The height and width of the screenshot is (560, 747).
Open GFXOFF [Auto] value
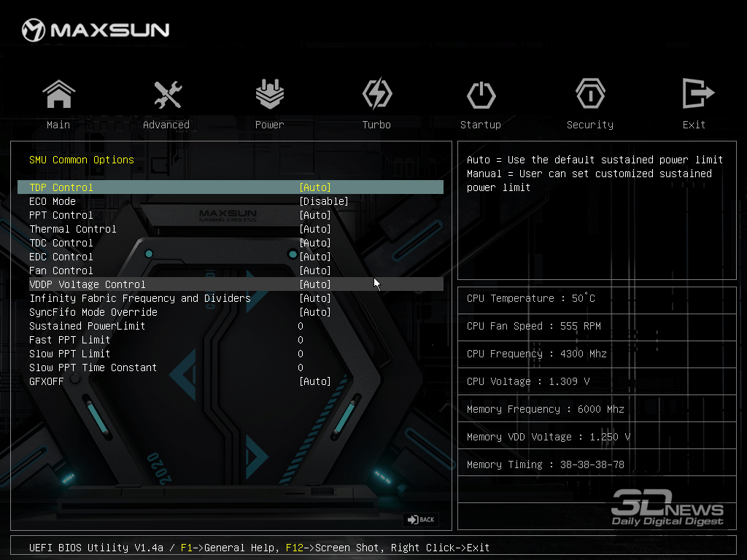[x=315, y=381]
